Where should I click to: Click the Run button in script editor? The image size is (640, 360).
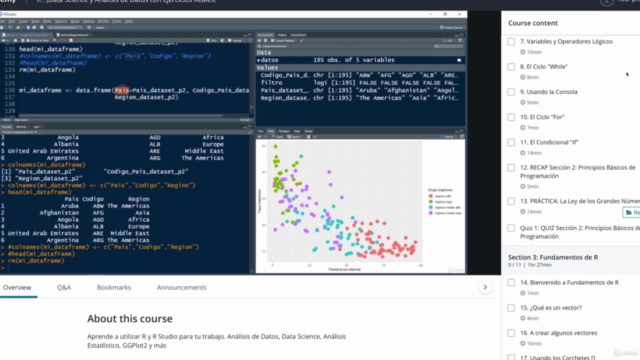click(212, 40)
